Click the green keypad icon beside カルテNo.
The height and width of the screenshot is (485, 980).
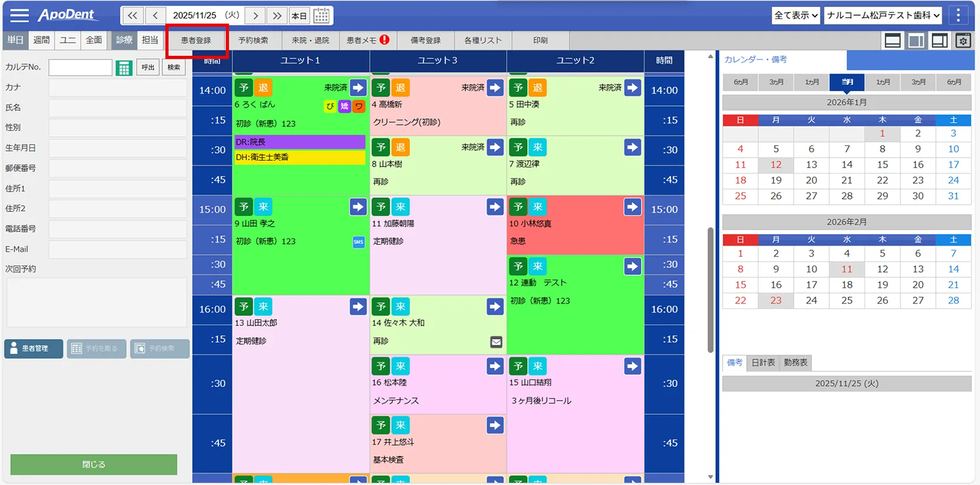coord(124,68)
